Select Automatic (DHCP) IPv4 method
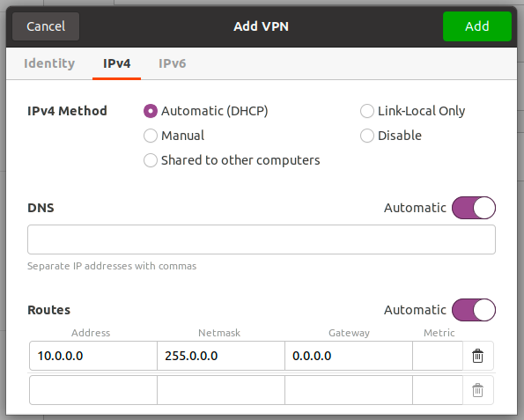This screenshot has height=420, width=524. tap(206, 111)
